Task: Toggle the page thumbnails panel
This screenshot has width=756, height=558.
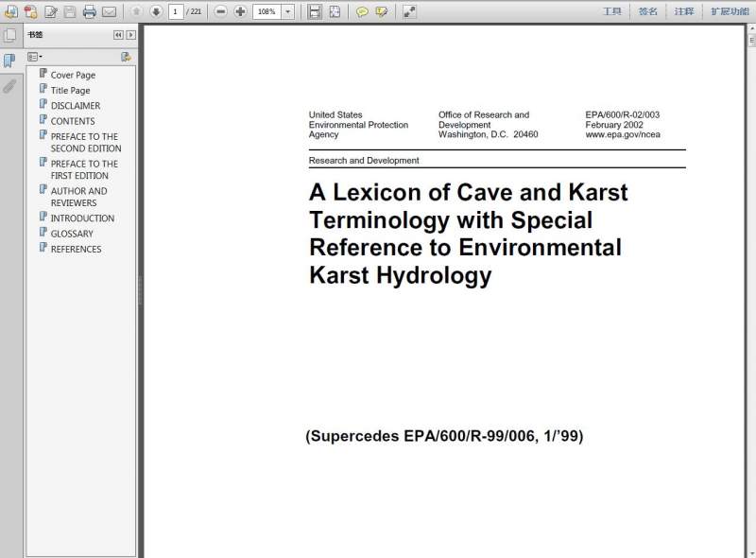Action: click(x=9, y=36)
